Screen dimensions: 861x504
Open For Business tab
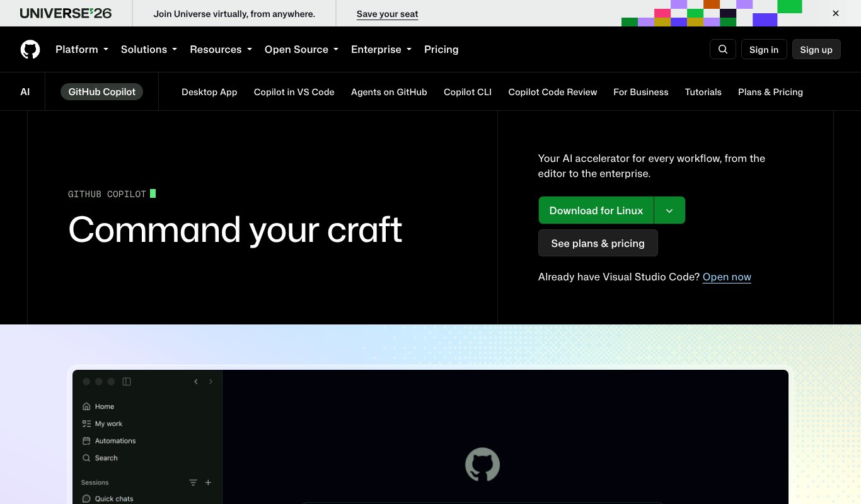pyautogui.click(x=641, y=92)
